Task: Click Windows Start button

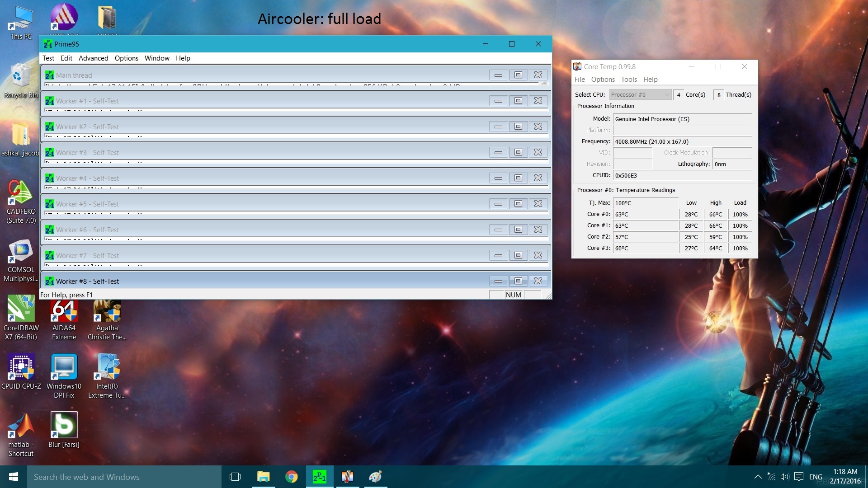Action: (x=14, y=477)
